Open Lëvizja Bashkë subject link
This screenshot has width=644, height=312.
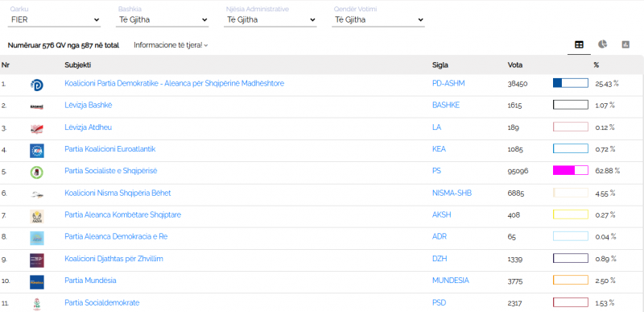(89, 106)
